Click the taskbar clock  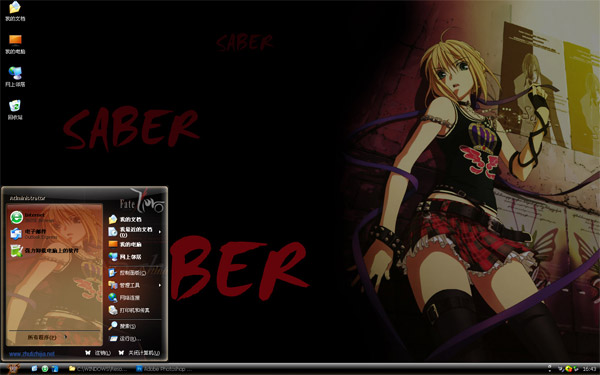(589, 369)
